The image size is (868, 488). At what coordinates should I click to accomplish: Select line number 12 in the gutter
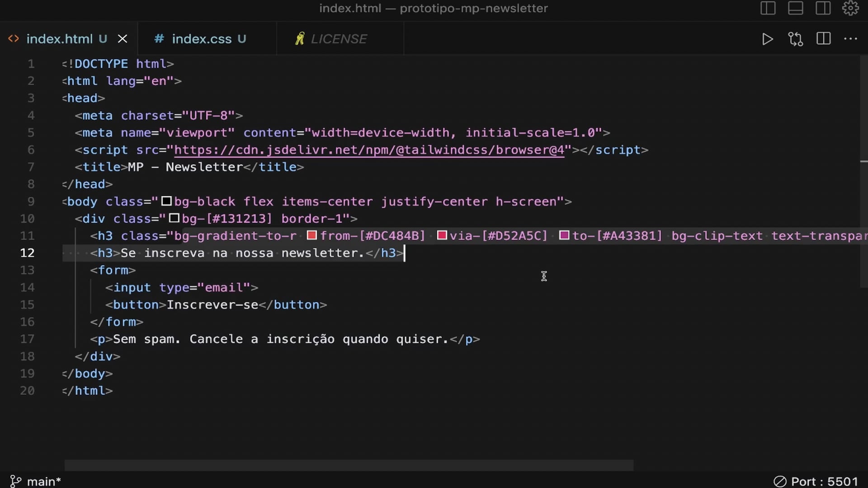[27, 253]
